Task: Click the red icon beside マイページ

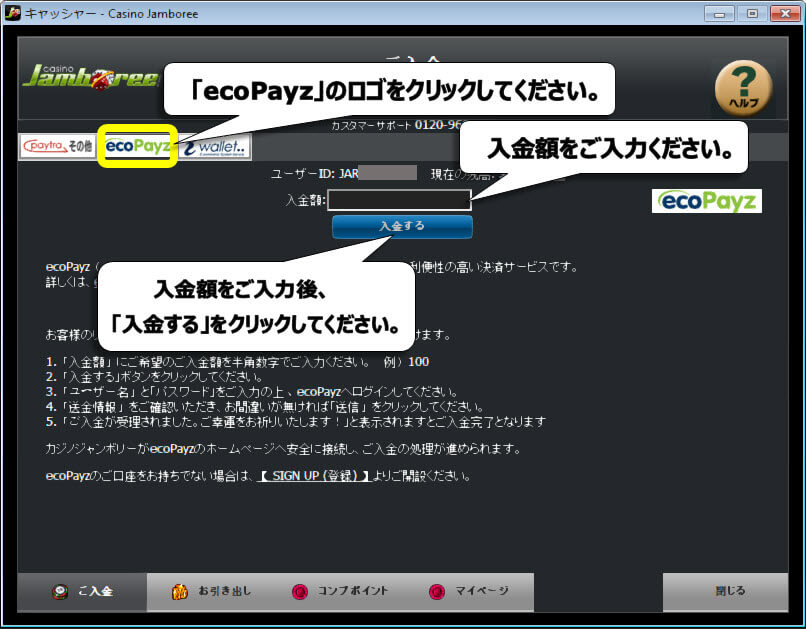Action: pos(437,592)
